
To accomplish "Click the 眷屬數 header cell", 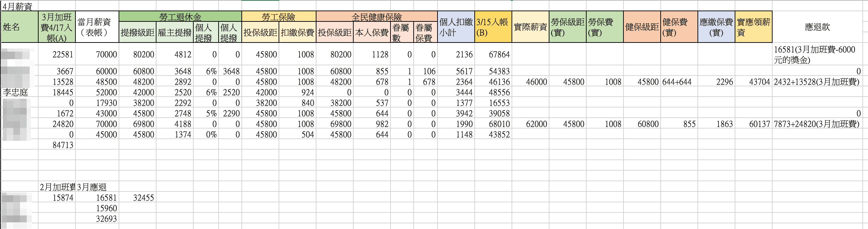I will [x=402, y=32].
